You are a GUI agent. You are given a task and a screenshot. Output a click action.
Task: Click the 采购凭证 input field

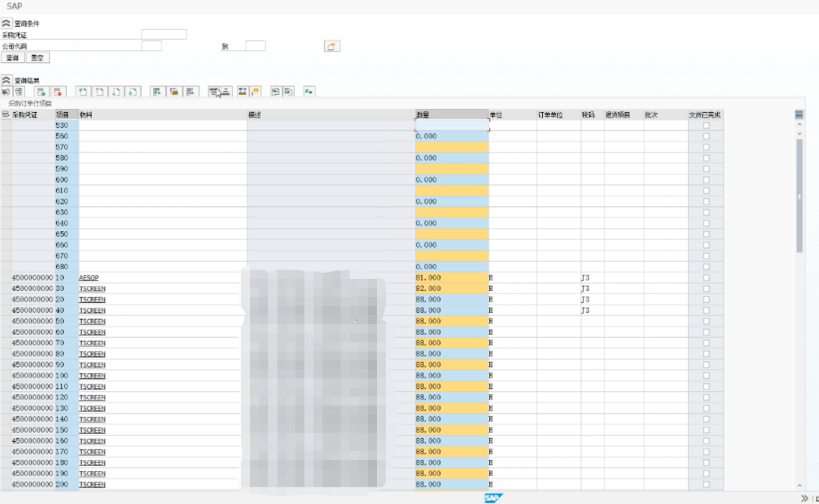[164, 34]
